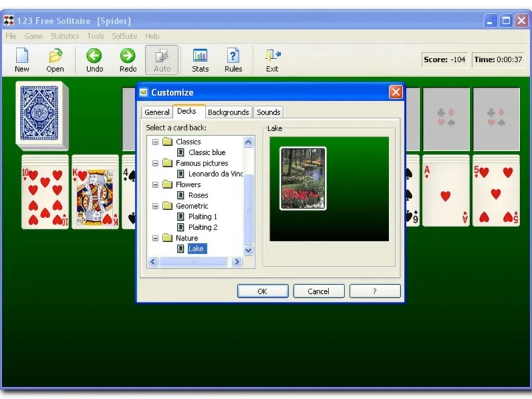The height and width of the screenshot is (399, 532).
Task: Select the Famous pictures folder icon
Action: 168,163
